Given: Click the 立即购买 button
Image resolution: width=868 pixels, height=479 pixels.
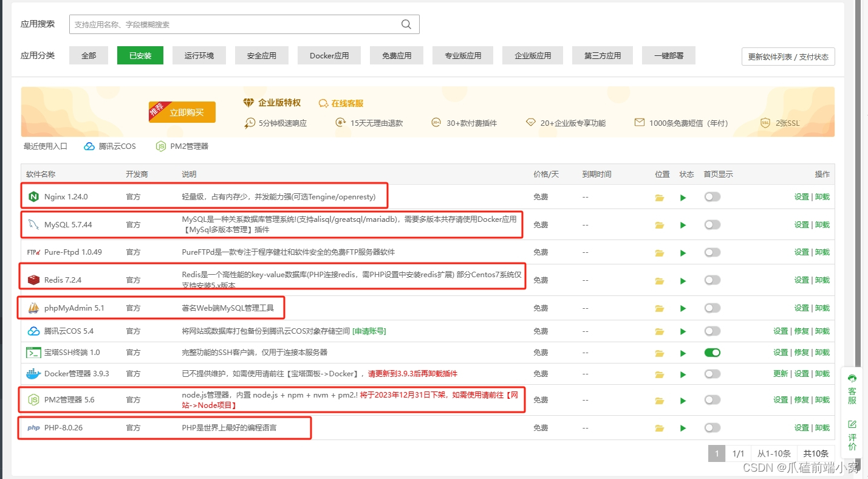Looking at the screenshot, I should (x=182, y=112).
